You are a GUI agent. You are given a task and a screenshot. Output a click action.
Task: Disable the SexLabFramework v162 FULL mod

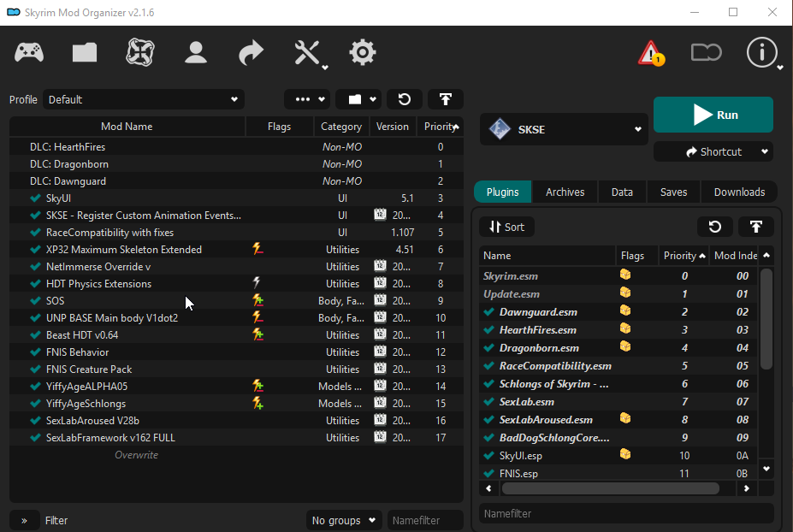tap(35, 437)
